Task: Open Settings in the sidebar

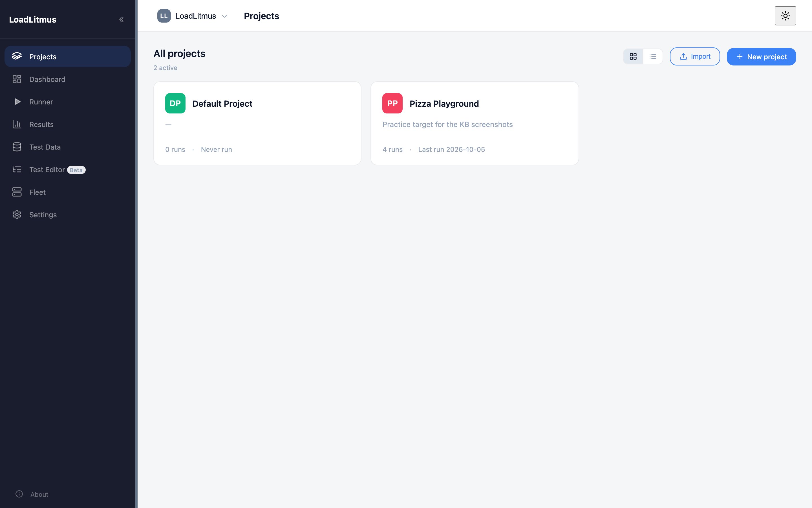Action: click(67, 214)
